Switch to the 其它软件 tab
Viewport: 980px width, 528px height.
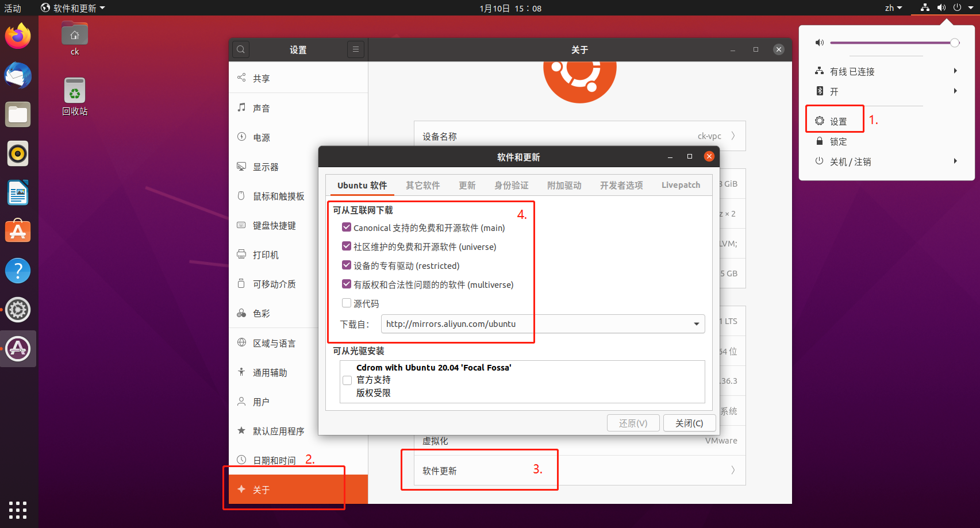coord(422,185)
